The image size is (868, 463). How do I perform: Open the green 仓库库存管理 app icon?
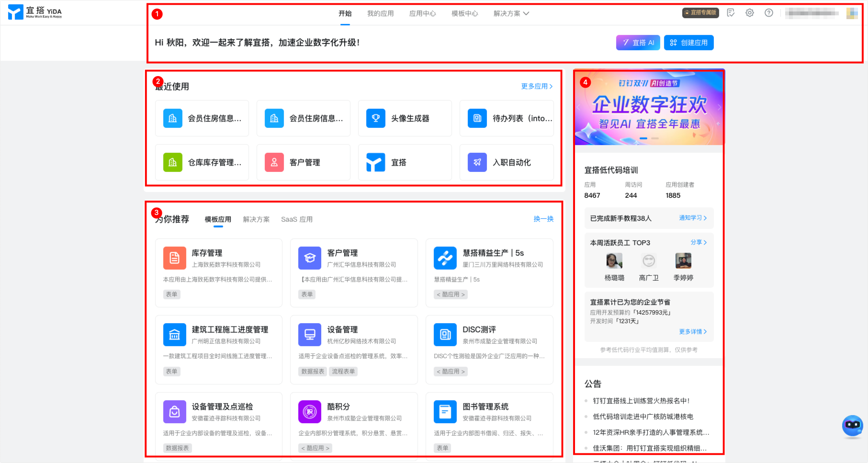pos(173,162)
